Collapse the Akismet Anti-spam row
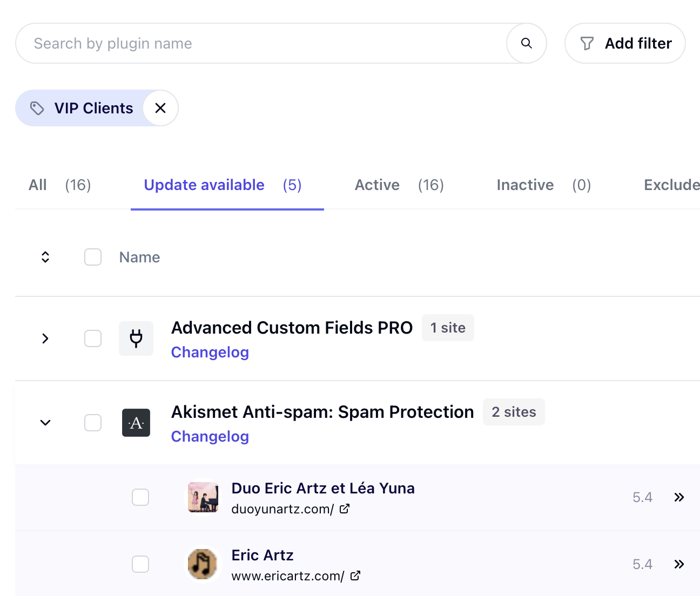 click(x=45, y=423)
